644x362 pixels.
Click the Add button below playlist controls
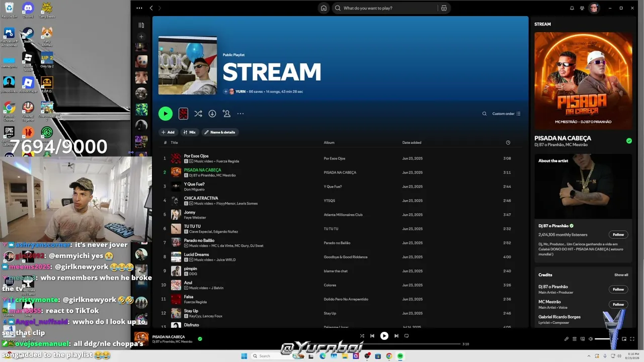(168, 132)
